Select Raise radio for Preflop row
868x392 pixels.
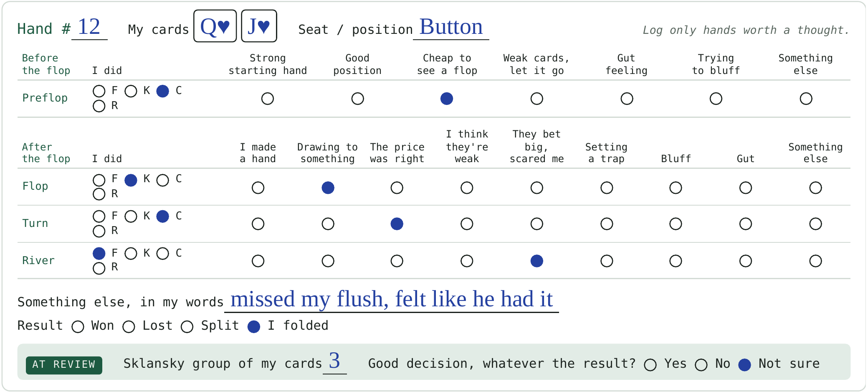click(99, 106)
